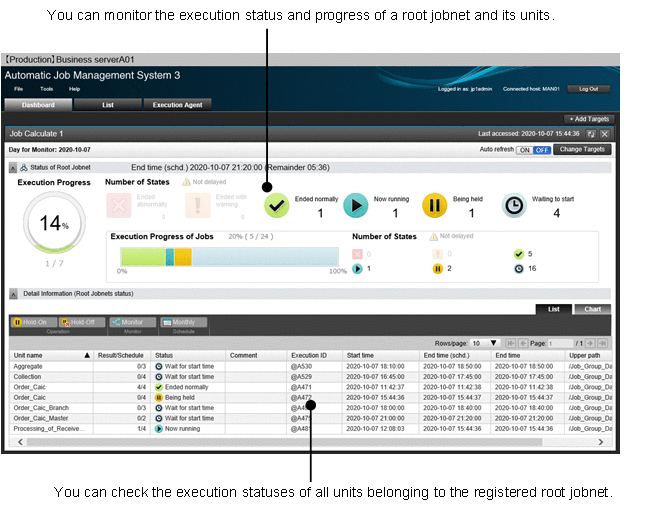Click the Waiting to start clock icon
The width and height of the screenshot is (651, 511).
coord(513,205)
